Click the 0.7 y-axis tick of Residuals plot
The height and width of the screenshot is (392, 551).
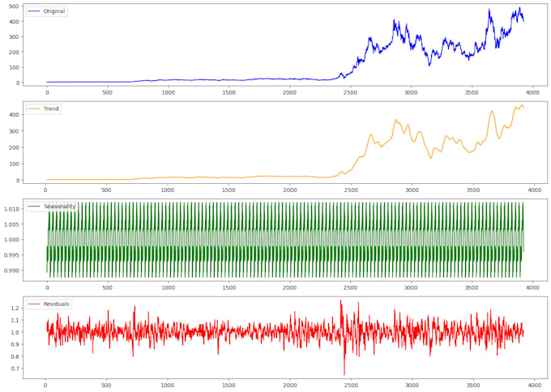tap(16, 369)
